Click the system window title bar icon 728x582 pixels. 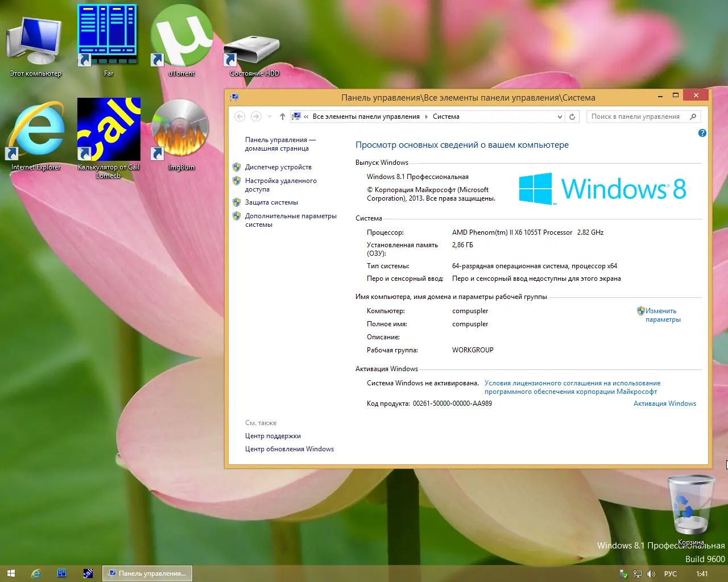click(234, 97)
